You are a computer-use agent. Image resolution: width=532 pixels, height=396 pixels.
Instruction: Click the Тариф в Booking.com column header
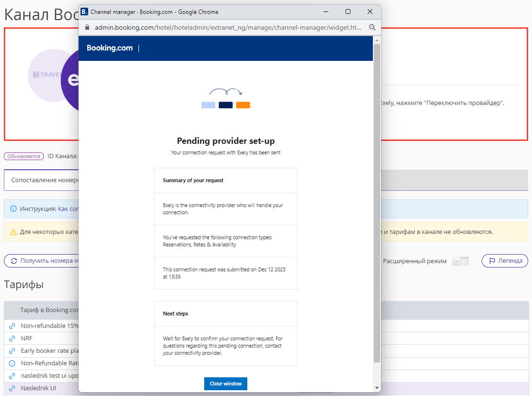pos(49,310)
